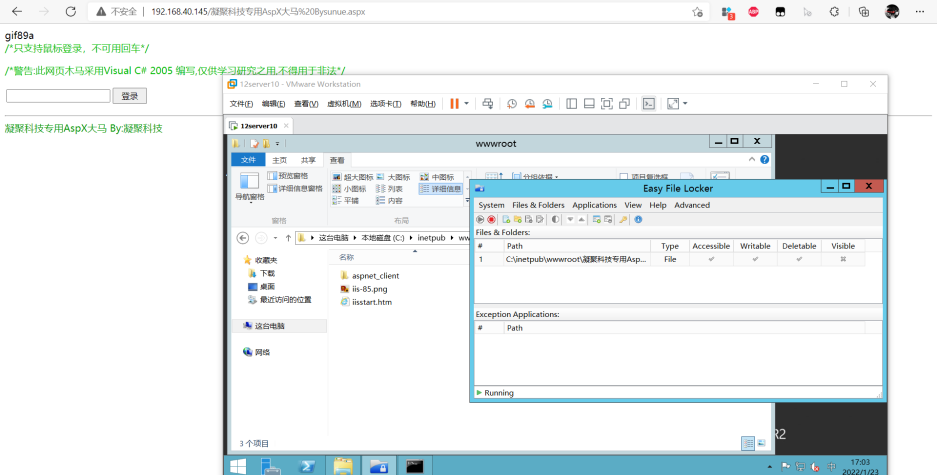
Task: Click the Add Folder icon in Easy File Locker toolbar
Action: pyautogui.click(x=518, y=219)
